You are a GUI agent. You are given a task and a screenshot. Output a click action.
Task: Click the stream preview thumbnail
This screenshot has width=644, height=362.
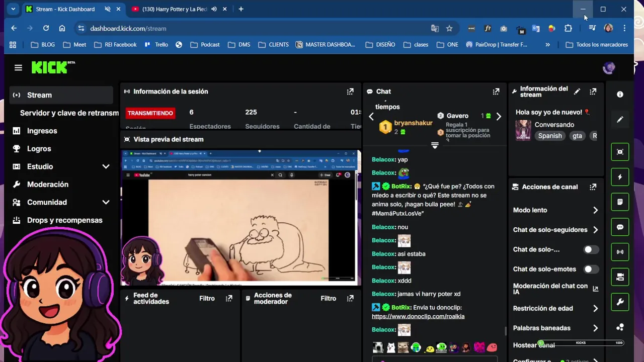(x=240, y=217)
